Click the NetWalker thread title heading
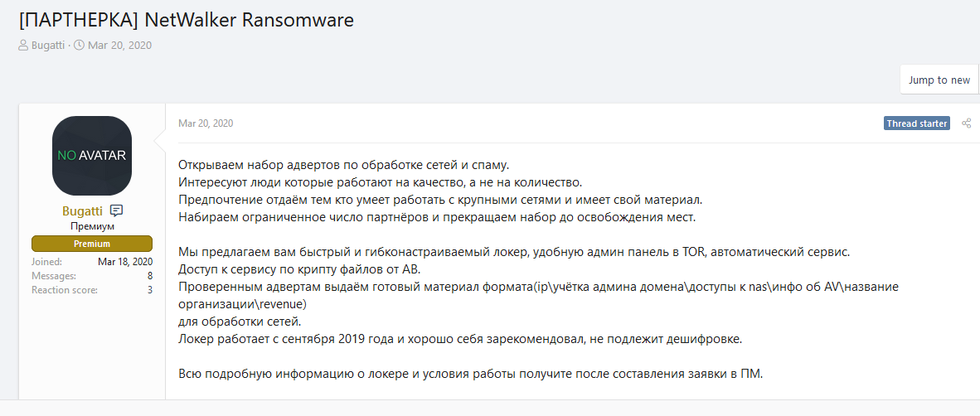 point(186,20)
